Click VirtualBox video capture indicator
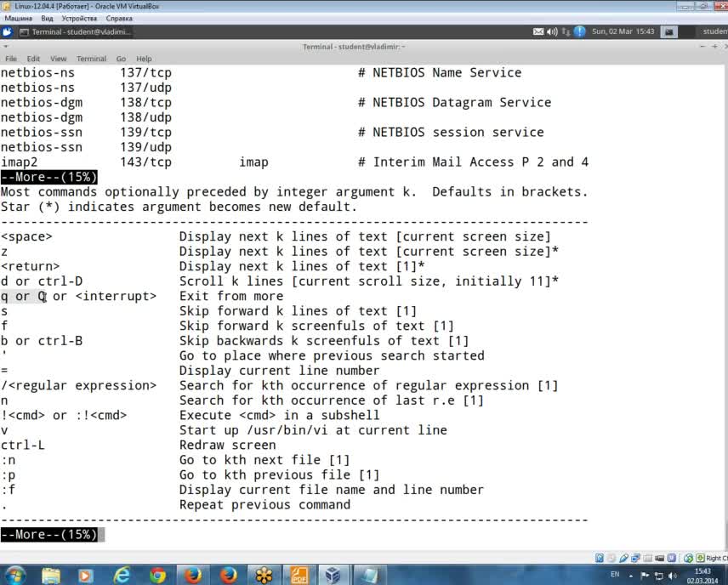728x585 pixels. point(659,558)
